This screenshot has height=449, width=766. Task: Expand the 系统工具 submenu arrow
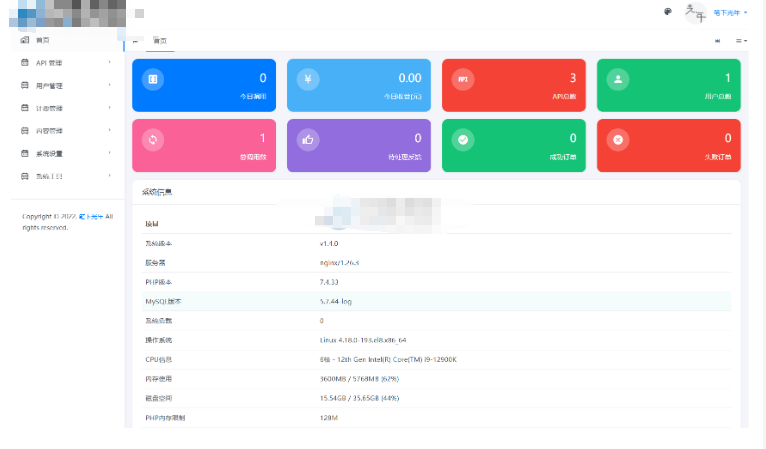(109, 175)
